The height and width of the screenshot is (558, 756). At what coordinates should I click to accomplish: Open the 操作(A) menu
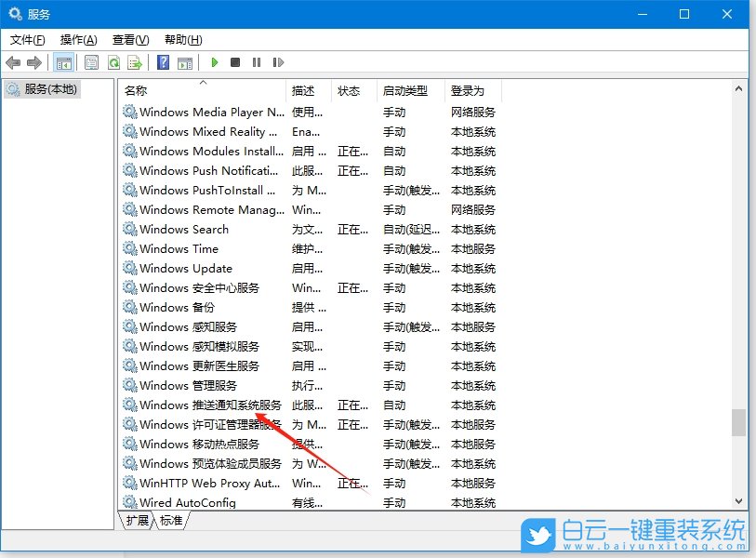(76, 39)
